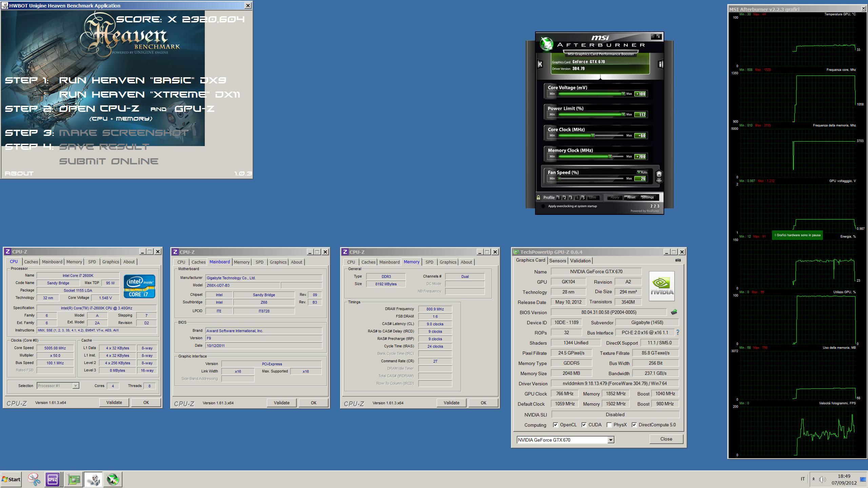This screenshot has height=488, width=868.
Task: Open Caches tab in the processor-info CPU-Z window
Action: coord(31,262)
